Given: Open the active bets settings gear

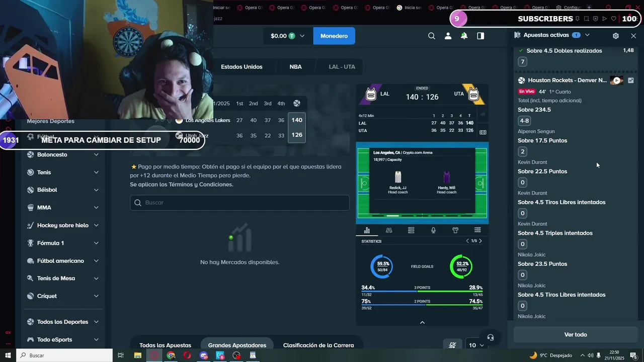Looking at the screenshot, I should 616,36.
